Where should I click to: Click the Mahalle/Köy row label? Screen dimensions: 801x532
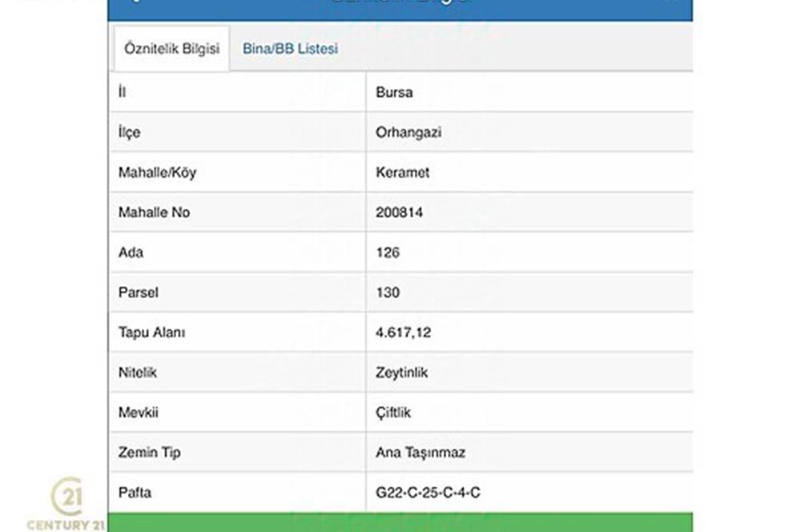tap(157, 172)
